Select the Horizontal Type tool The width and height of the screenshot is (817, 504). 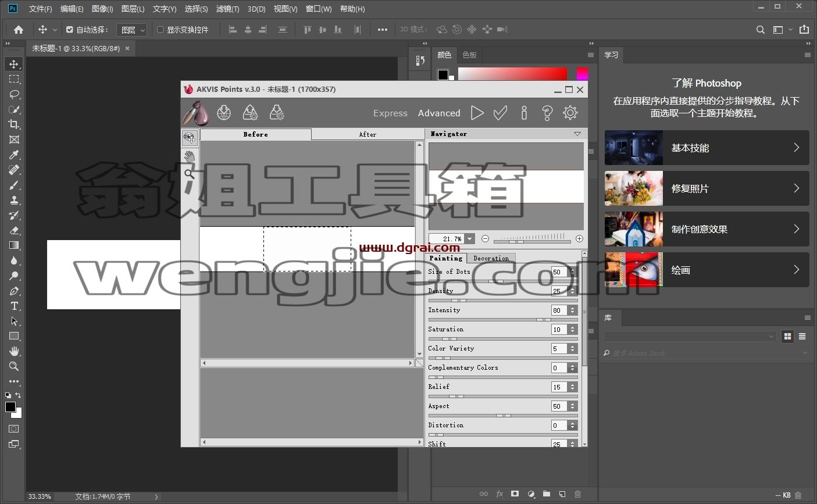click(14, 306)
